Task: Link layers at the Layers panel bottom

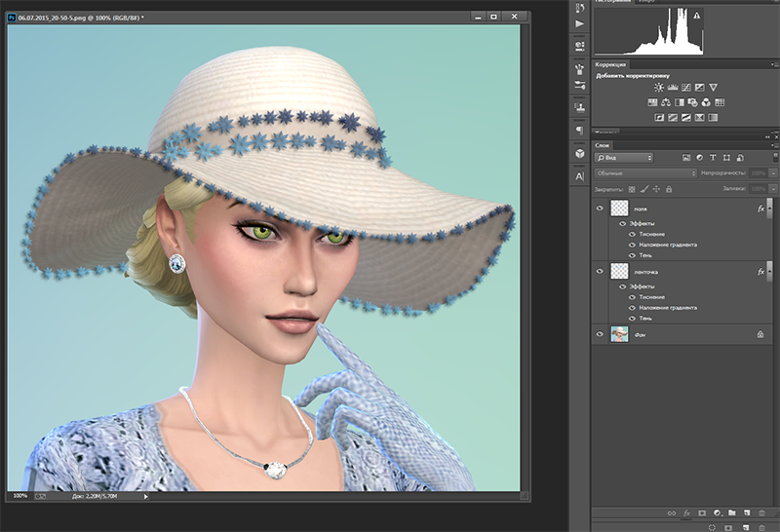Action: [672, 513]
